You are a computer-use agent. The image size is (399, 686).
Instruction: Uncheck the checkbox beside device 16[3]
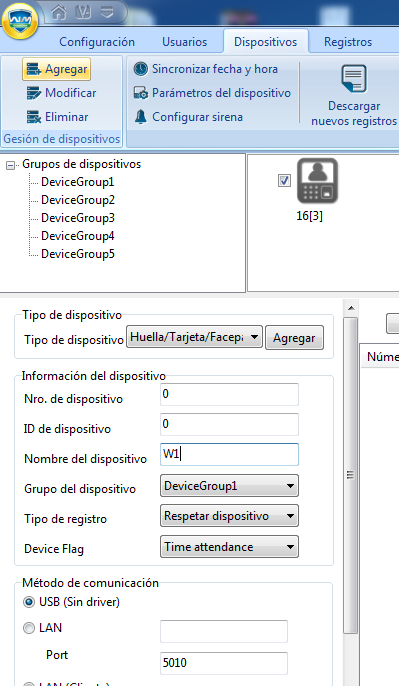(x=284, y=180)
